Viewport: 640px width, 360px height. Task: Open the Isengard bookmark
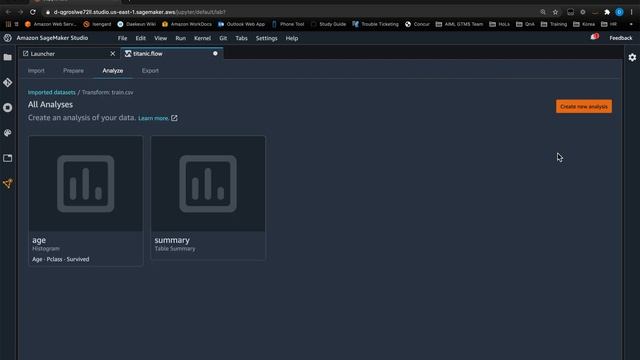[97, 24]
